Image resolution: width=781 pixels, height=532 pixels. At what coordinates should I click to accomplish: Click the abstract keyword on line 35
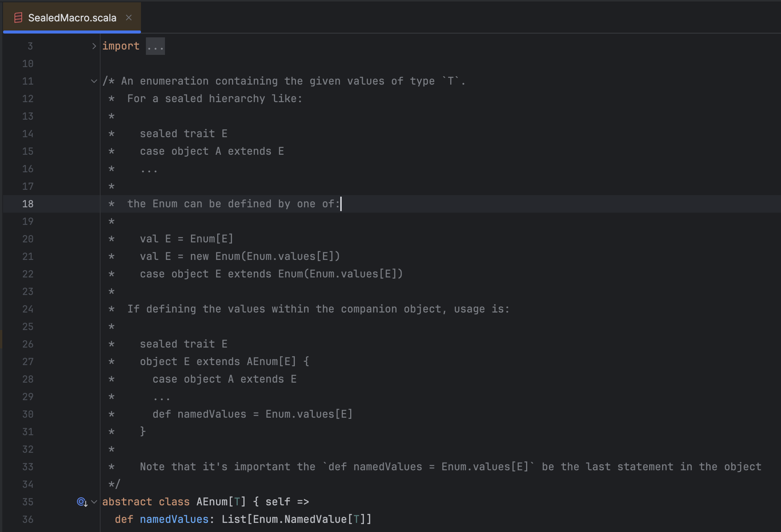(x=127, y=502)
